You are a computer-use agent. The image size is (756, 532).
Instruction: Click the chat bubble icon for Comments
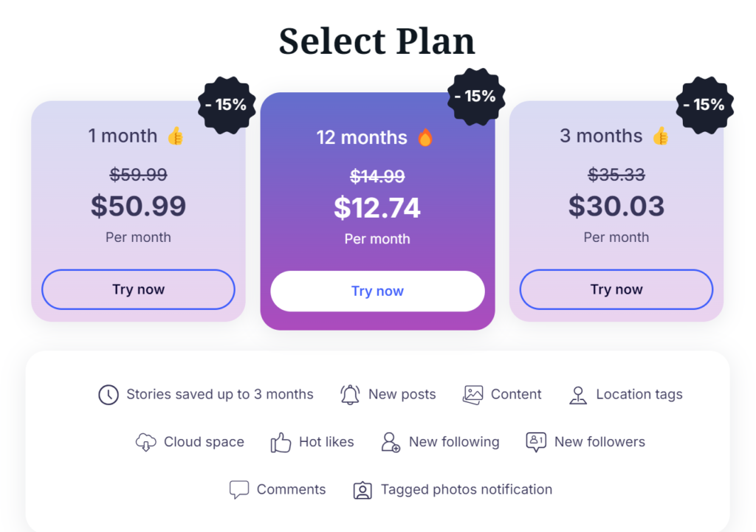coord(239,490)
